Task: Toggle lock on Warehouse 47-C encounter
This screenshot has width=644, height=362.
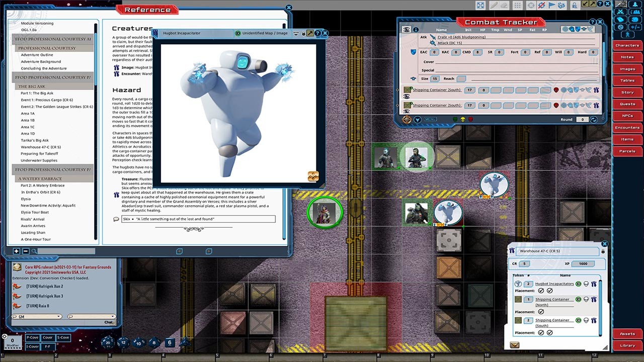Action: [603, 251]
